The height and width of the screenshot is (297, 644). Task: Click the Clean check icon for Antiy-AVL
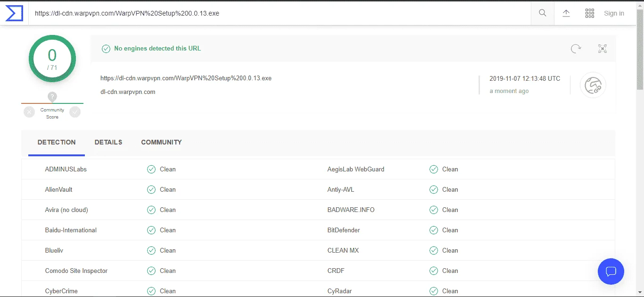tap(434, 189)
